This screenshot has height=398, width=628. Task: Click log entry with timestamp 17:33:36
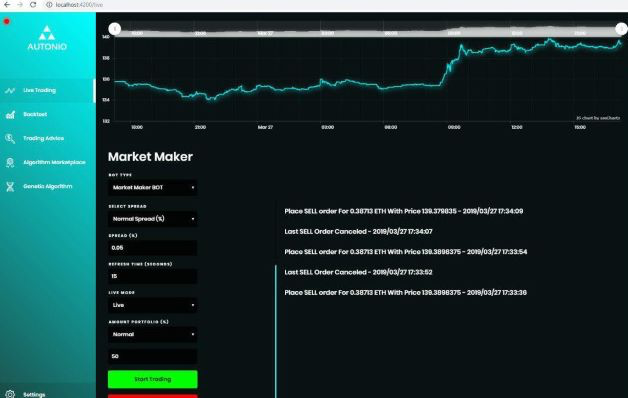click(406, 293)
